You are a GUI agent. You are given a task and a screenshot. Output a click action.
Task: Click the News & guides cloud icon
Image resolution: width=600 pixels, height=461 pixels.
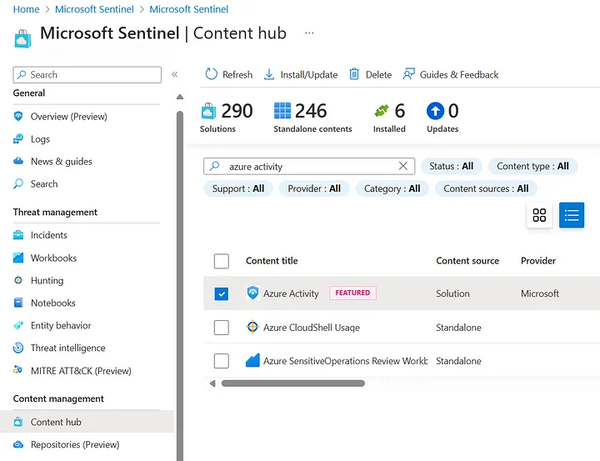tap(18, 161)
